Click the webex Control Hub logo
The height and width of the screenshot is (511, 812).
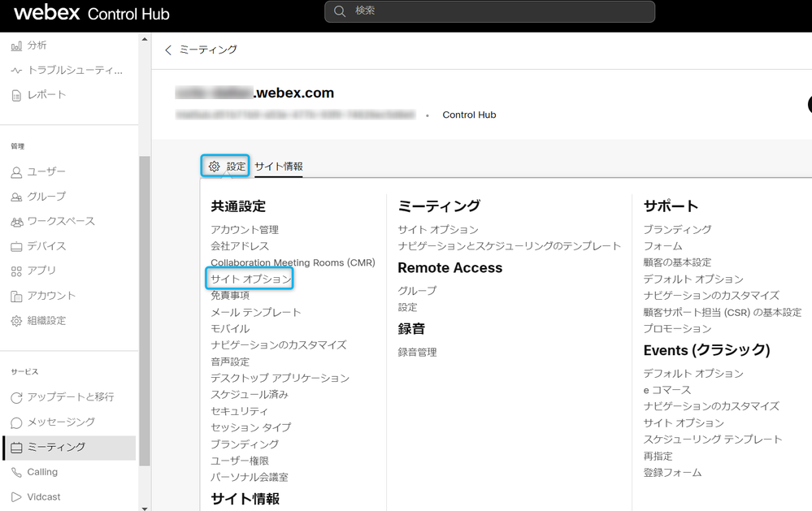coord(92,13)
